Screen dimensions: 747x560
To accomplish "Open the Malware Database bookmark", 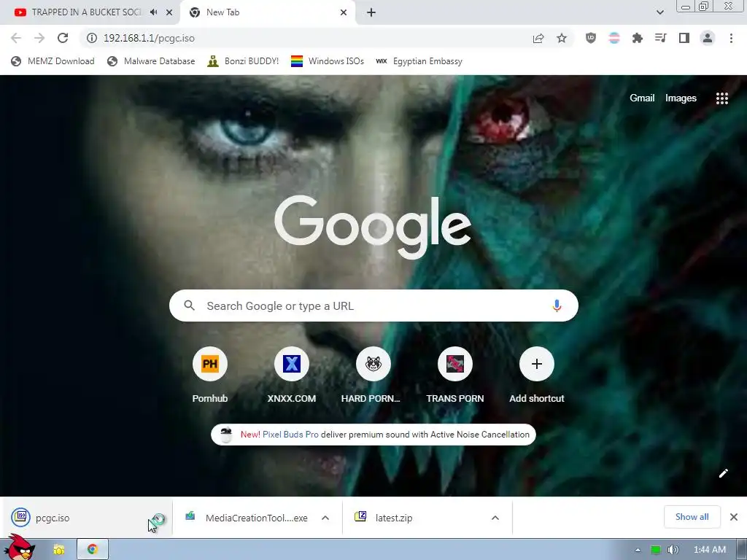I will (x=151, y=61).
